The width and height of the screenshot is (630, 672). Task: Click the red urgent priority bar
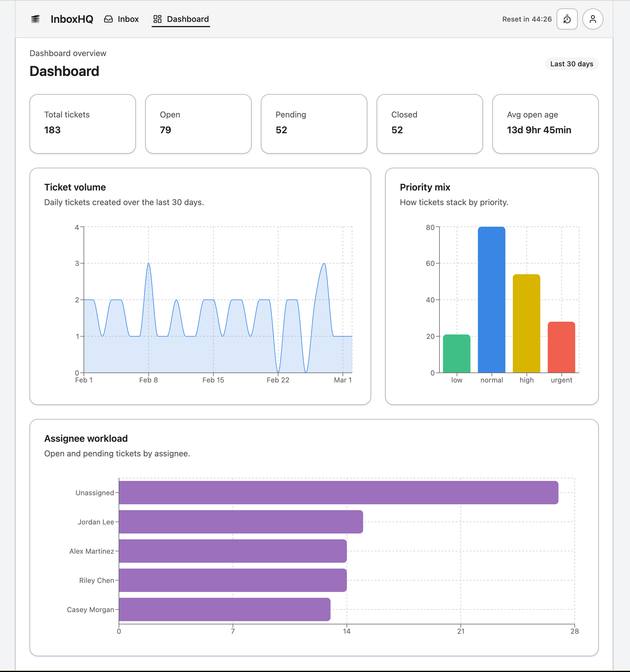point(561,347)
